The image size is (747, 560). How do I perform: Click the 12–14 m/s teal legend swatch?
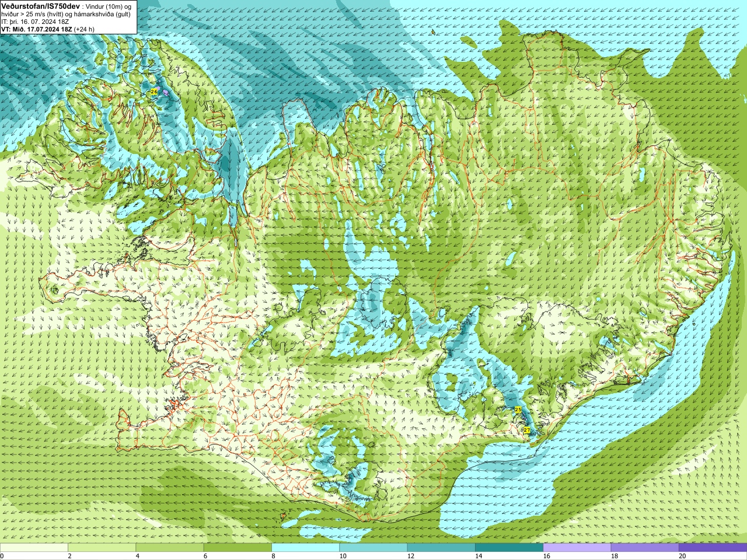[x=441, y=548]
